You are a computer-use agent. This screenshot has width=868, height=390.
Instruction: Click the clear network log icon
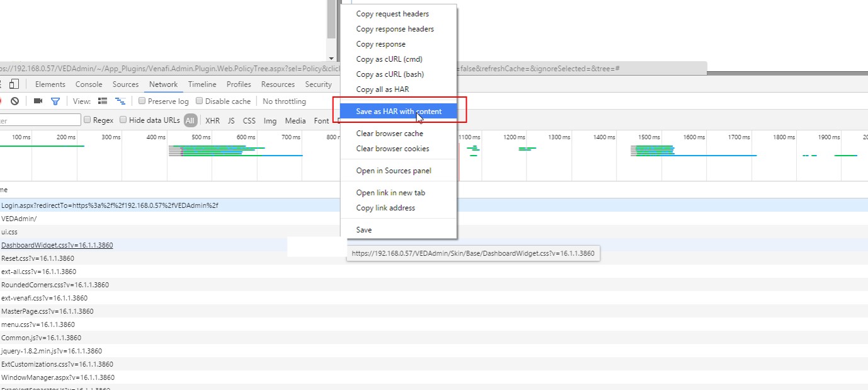tap(14, 101)
